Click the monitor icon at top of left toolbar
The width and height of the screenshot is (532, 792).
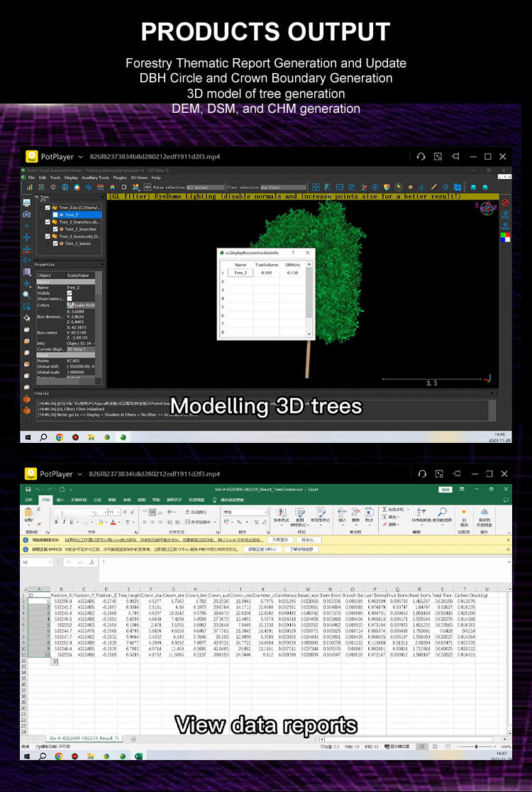tap(27, 202)
